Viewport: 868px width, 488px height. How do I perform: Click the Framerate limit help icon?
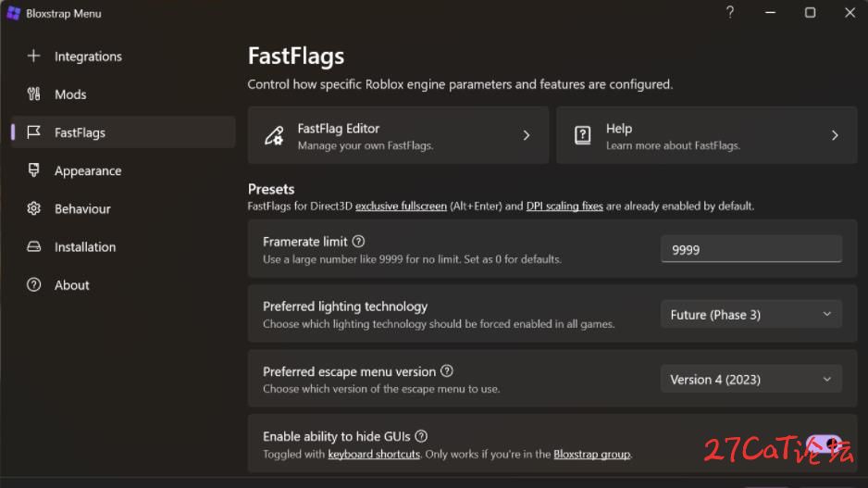358,242
